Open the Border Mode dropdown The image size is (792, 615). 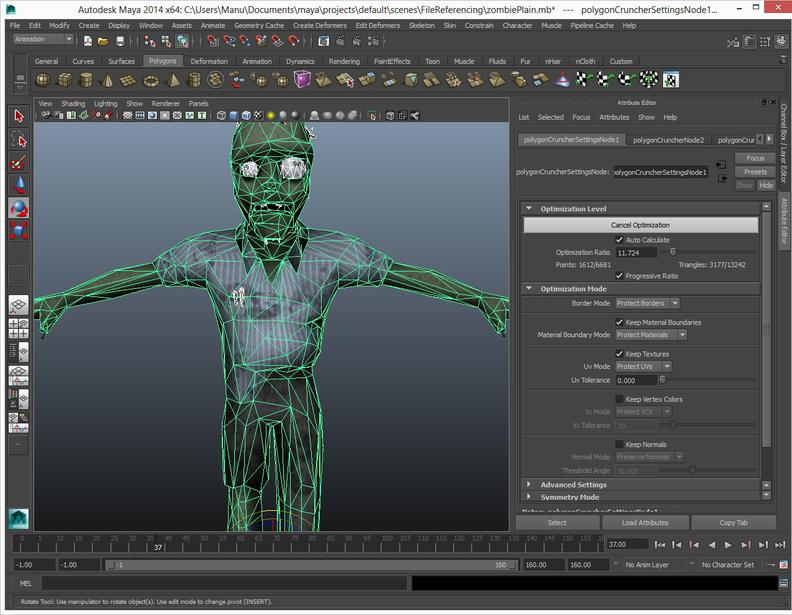point(647,303)
